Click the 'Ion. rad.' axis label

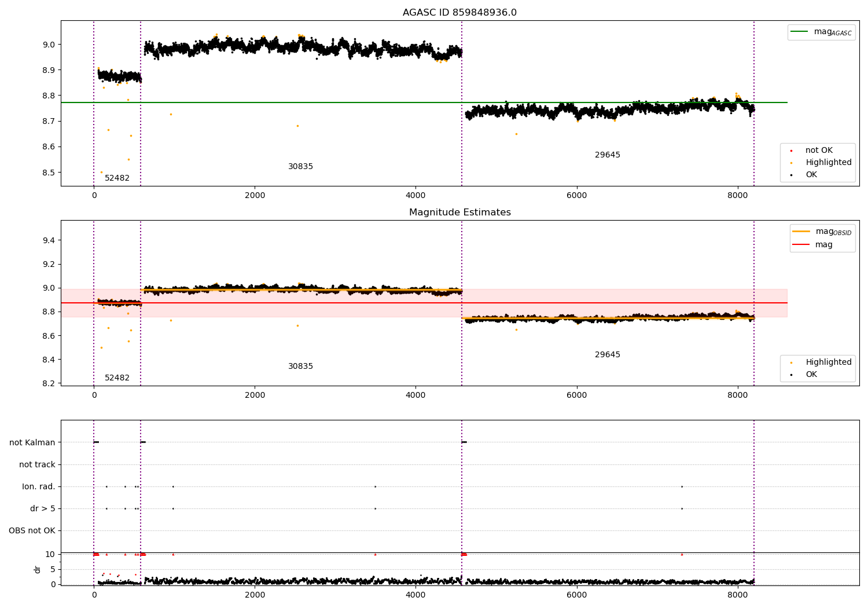(x=39, y=486)
